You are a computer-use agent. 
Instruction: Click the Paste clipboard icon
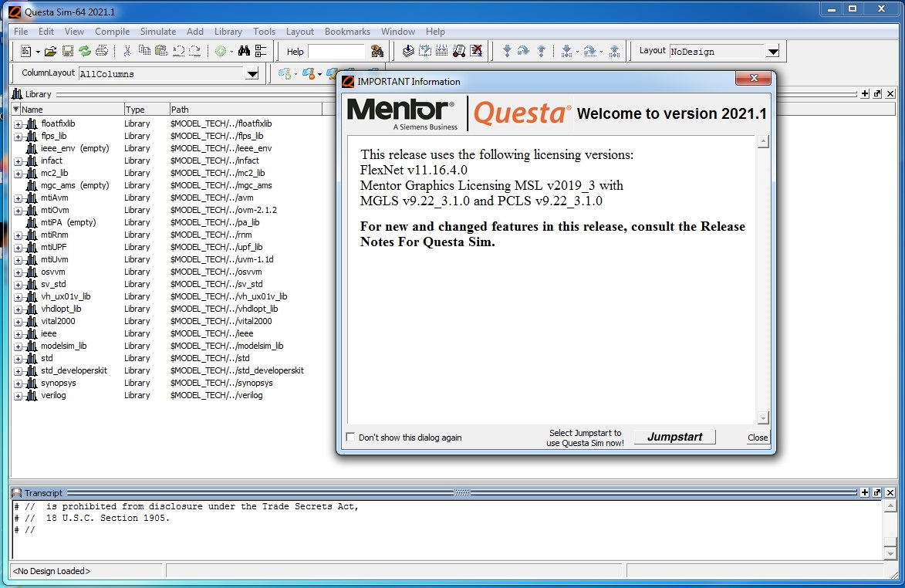pyautogui.click(x=161, y=52)
